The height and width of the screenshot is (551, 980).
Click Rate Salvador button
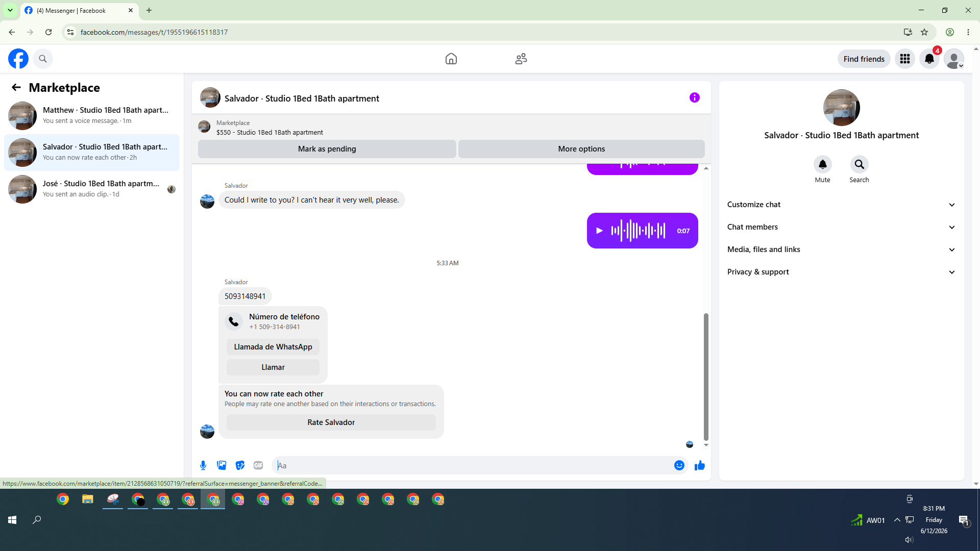[331, 422]
